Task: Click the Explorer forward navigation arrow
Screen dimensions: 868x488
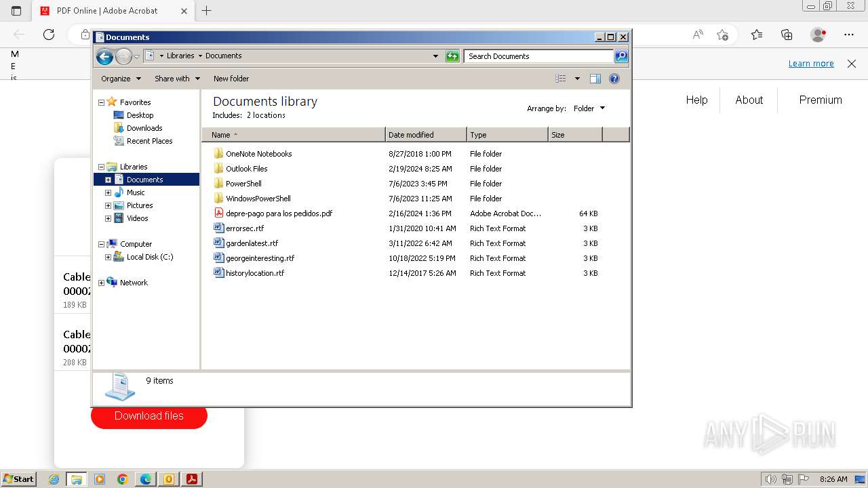Action: coord(123,56)
